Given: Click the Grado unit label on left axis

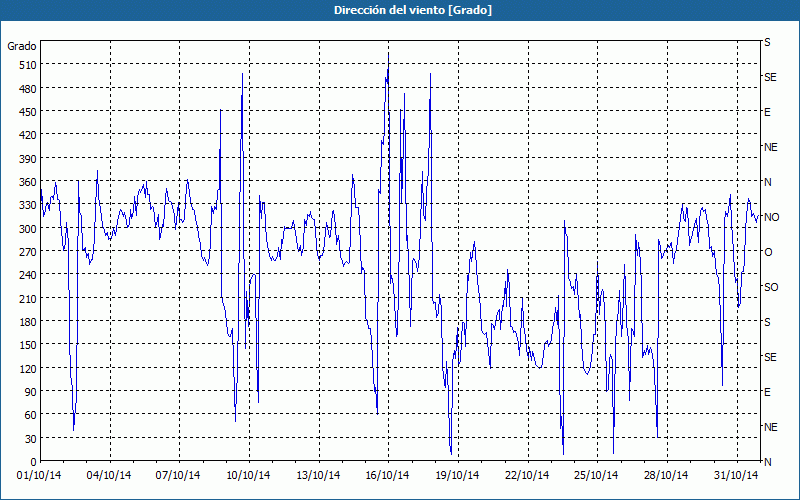Looking at the screenshot, I should pos(22,46).
